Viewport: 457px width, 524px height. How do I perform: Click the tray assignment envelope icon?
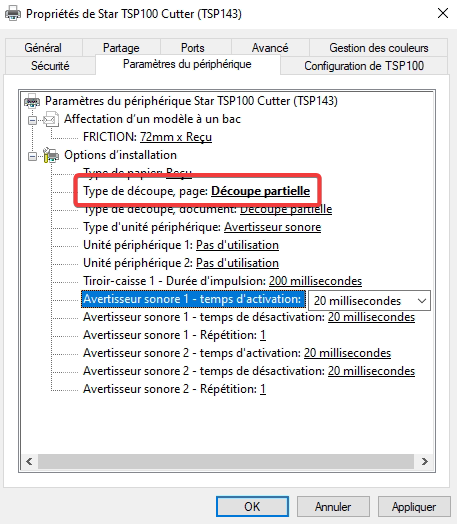[51, 119]
